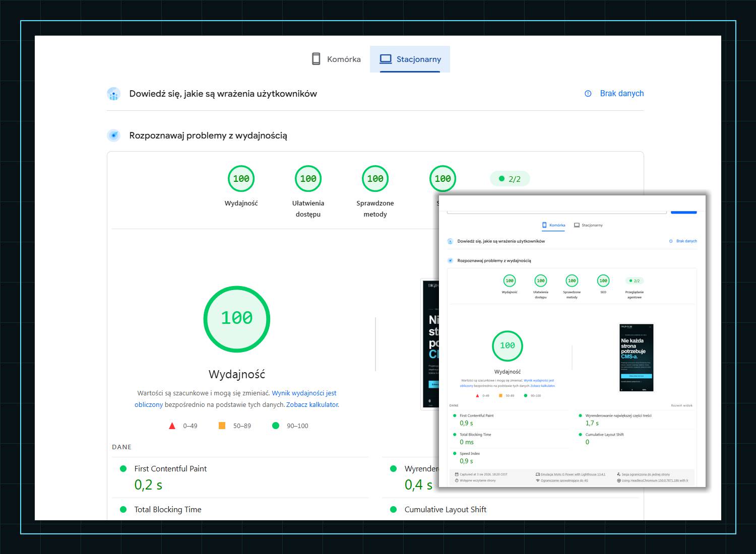756x554 pixels.
Task: Open Wynik wydajności jest obliczony link, large report
Action: click(x=235, y=399)
